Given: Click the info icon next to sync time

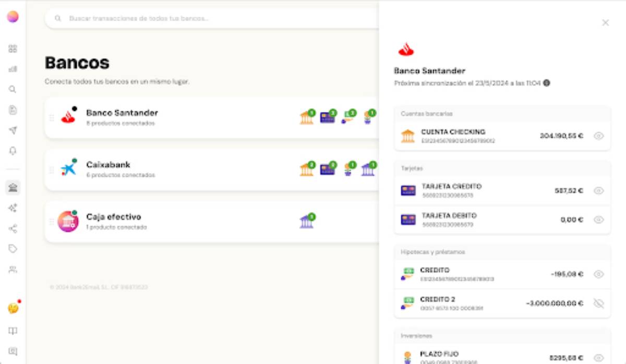Looking at the screenshot, I should [547, 83].
